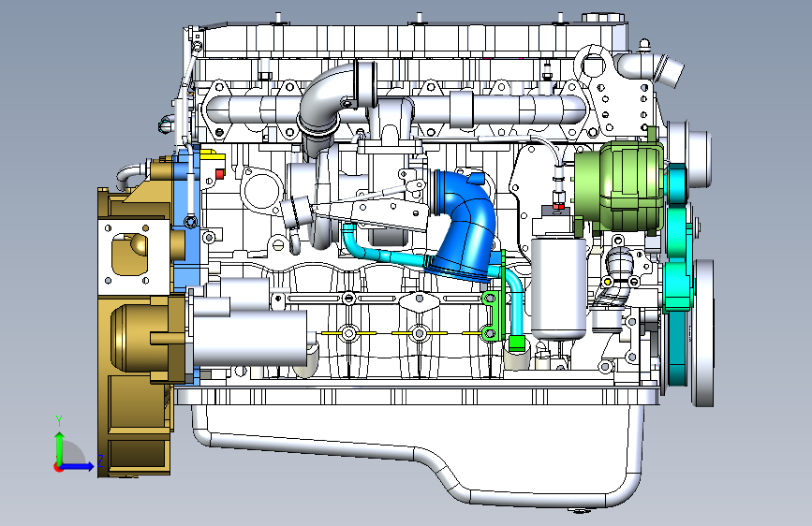Select the large crankshaft pulley disc

click(702, 332)
